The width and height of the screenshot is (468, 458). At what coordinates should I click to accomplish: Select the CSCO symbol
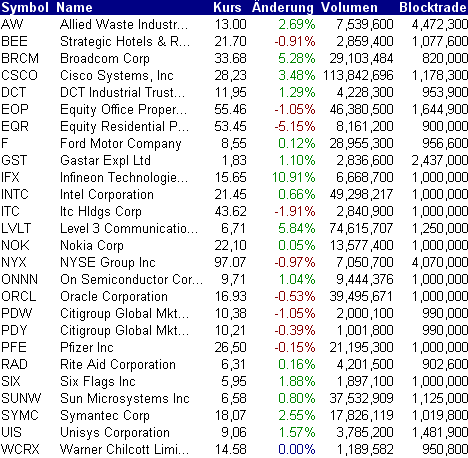tap(19, 75)
